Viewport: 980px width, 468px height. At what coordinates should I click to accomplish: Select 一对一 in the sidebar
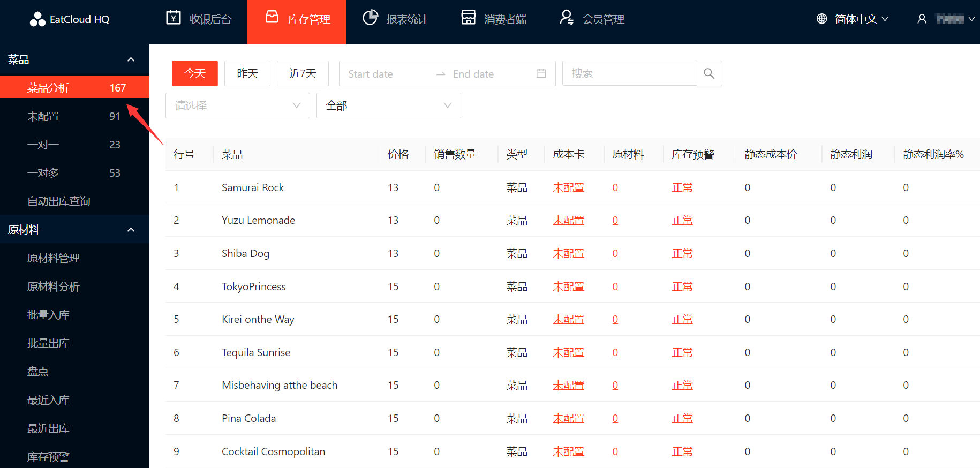tap(74, 145)
